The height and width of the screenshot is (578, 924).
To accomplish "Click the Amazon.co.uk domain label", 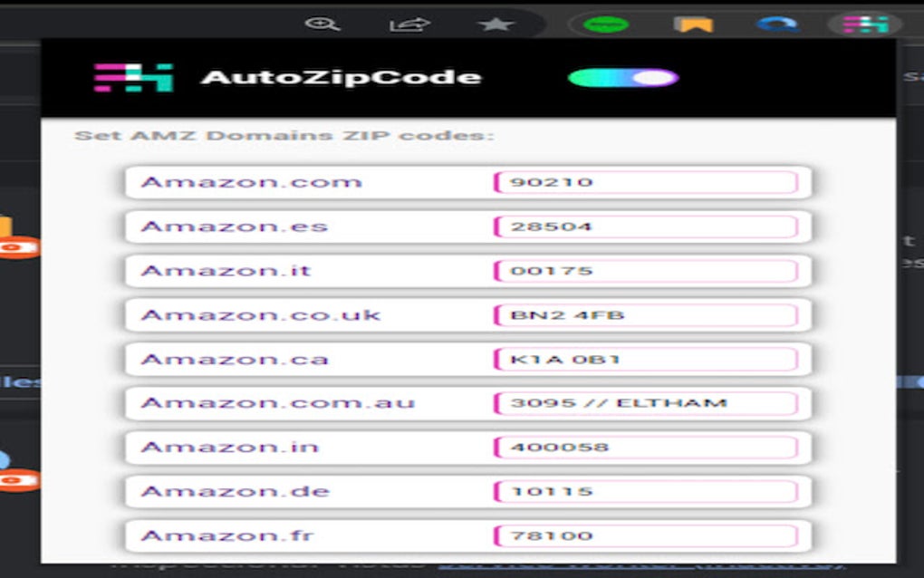I will tap(261, 315).
